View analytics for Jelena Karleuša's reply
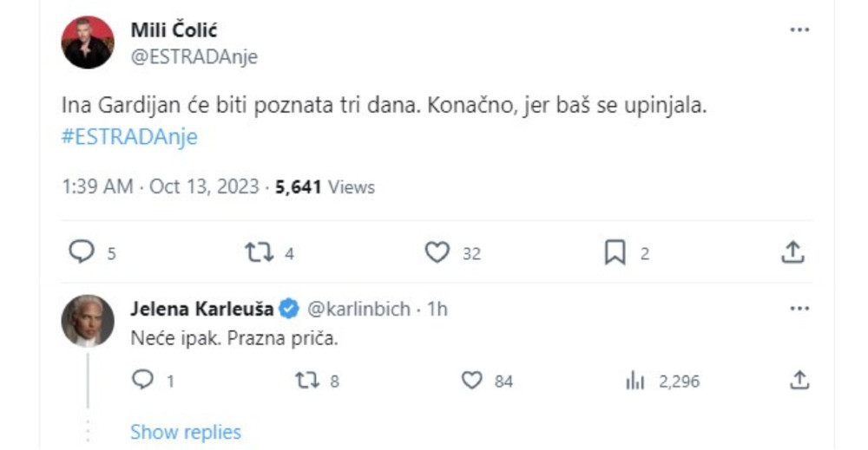Image resolution: width=868 pixels, height=450 pixels. point(635,380)
